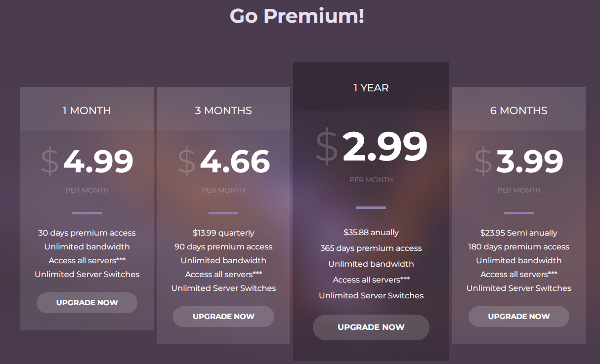Viewport: 600px width, 364px height.
Task: Click the Go Premium! heading
Action: point(297,16)
